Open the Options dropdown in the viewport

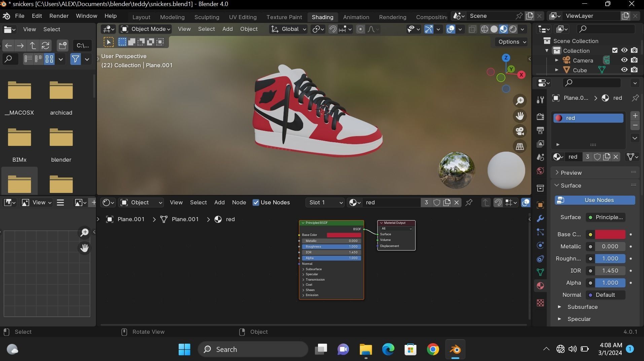(511, 42)
